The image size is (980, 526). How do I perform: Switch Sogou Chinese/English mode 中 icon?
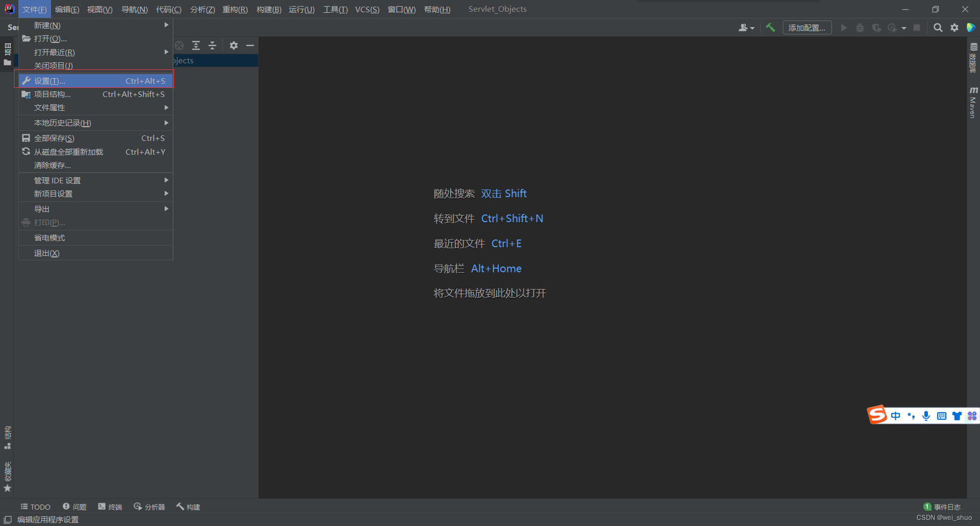pyautogui.click(x=896, y=416)
